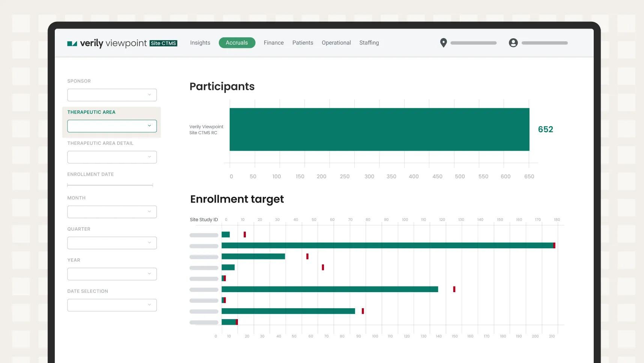Screen dimensions: 644x363
Task: Click the Enrollment target heading
Action: tap(237, 199)
